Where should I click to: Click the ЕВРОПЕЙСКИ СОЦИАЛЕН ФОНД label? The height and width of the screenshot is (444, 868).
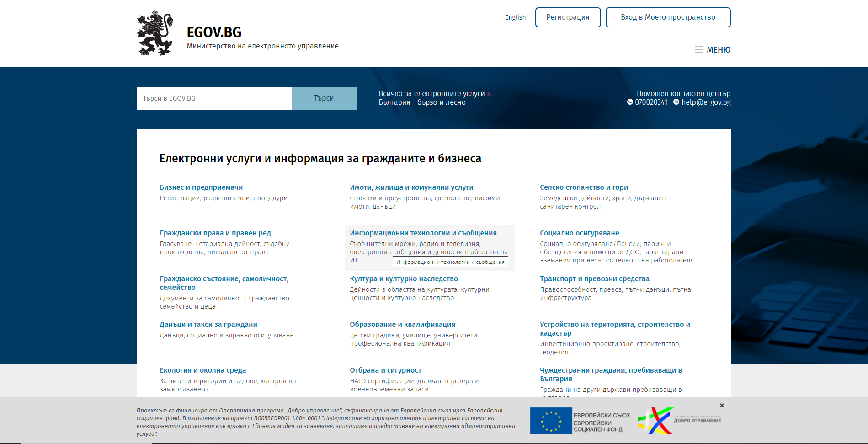click(598, 426)
